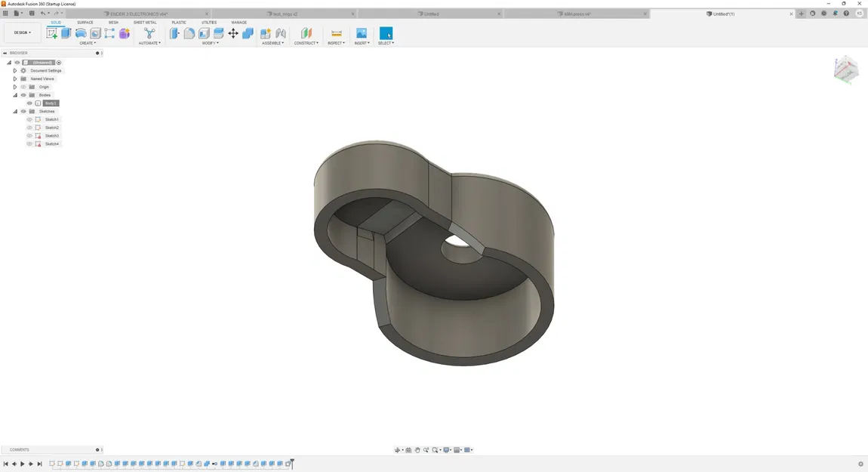Viewport: 868px width, 472px height.
Task: Click the Undo arrow
Action: (42, 14)
